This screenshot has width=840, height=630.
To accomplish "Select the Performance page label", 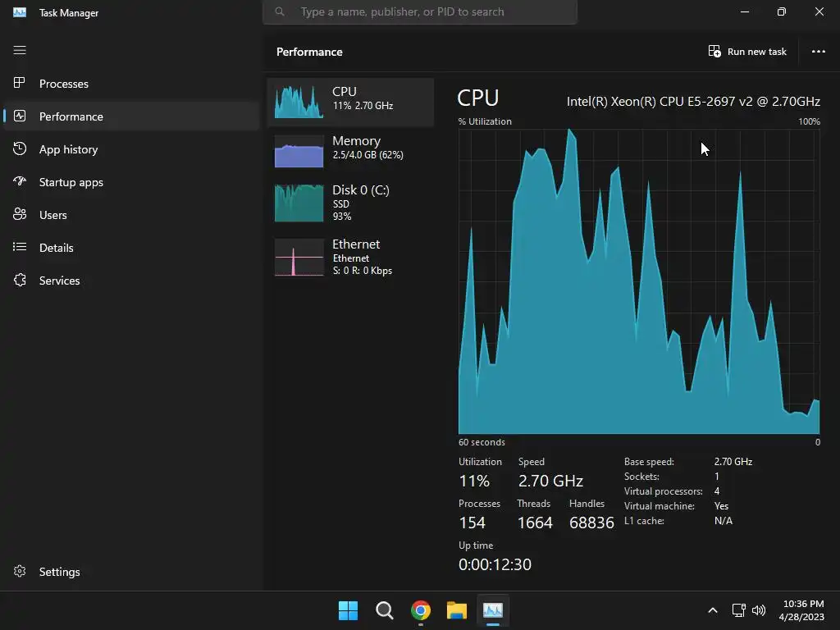I will pos(71,116).
